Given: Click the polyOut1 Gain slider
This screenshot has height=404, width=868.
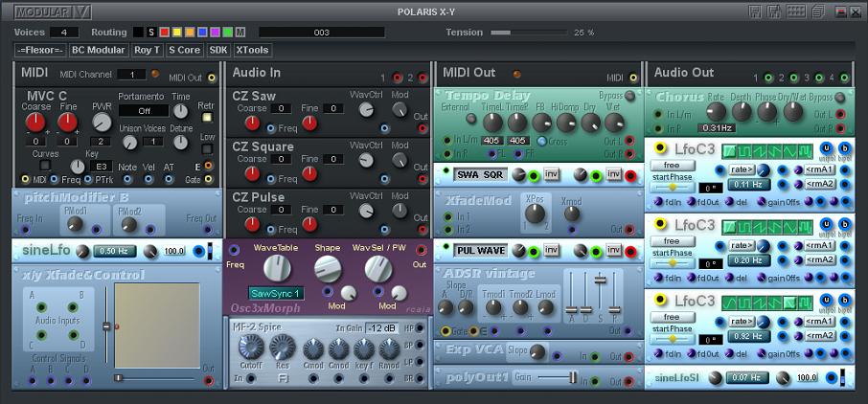Looking at the screenshot, I should click(557, 377).
